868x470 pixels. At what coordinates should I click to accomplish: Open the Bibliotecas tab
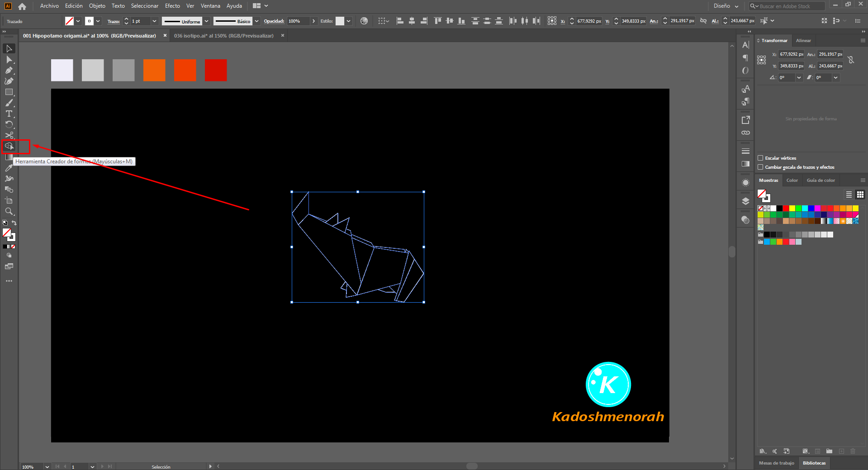click(x=814, y=463)
